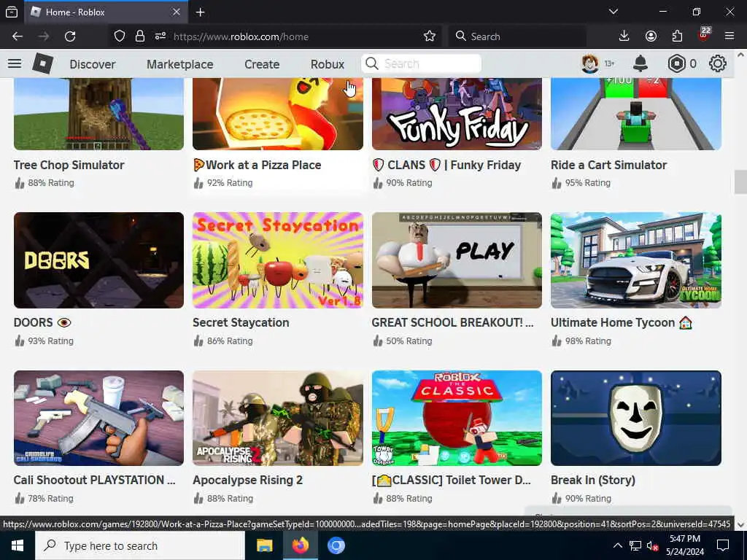Open the Create menu
Viewport: 747px width, 560px height.
(262, 64)
